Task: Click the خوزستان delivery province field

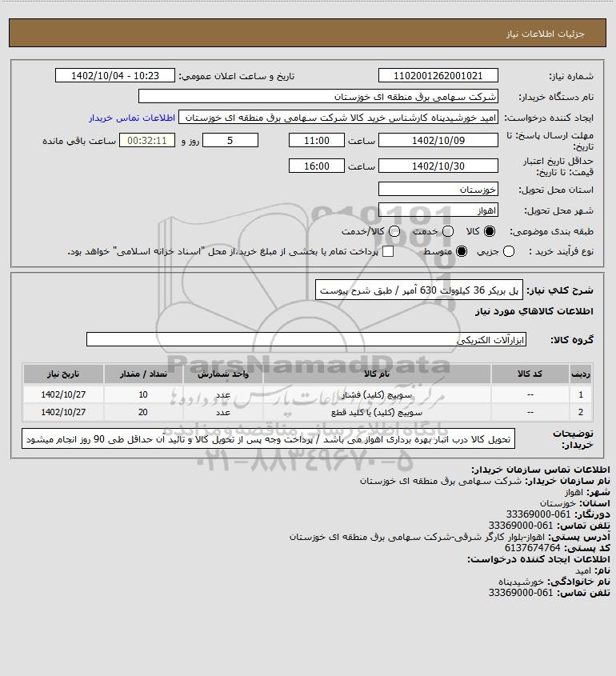Action: coord(438,190)
